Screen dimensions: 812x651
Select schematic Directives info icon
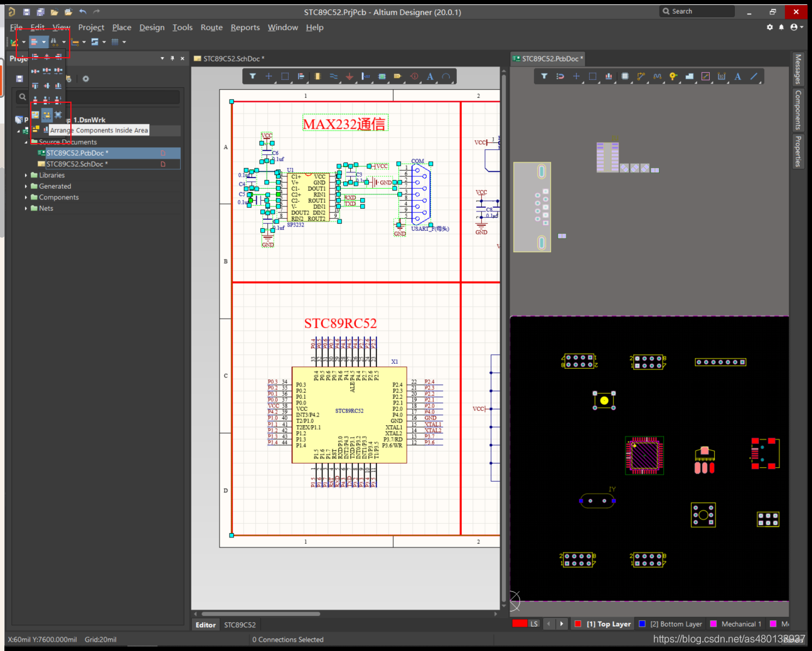point(414,77)
